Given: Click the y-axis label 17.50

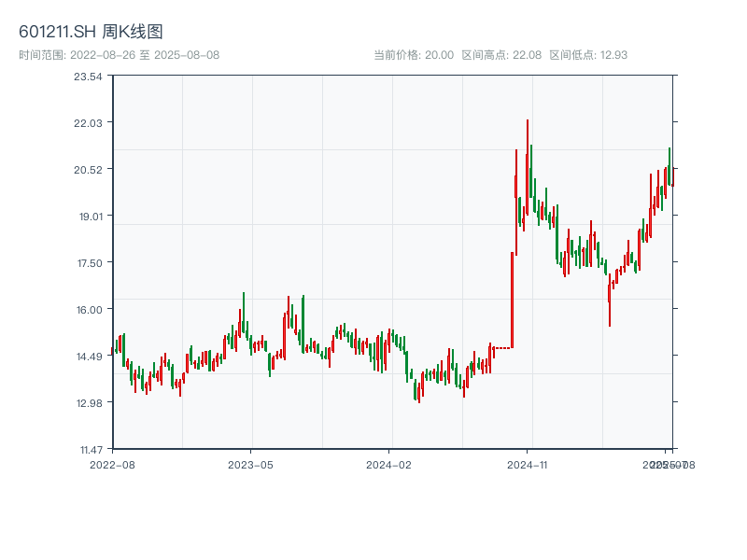Looking at the screenshot, I should [x=90, y=263].
